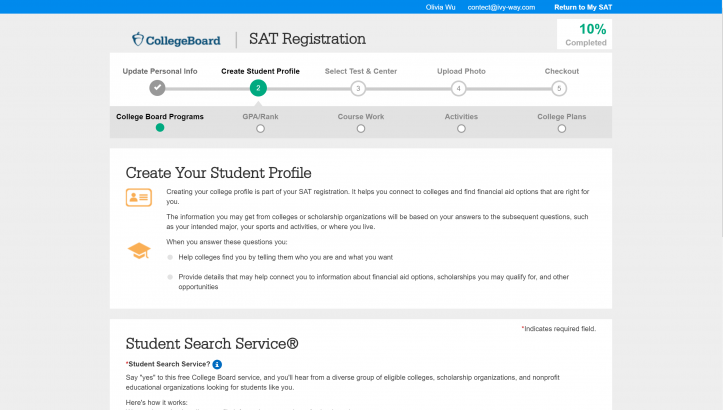The width and height of the screenshot is (723, 410).
Task: Click the CollegeBoard acorn logo
Action: [x=140, y=40]
